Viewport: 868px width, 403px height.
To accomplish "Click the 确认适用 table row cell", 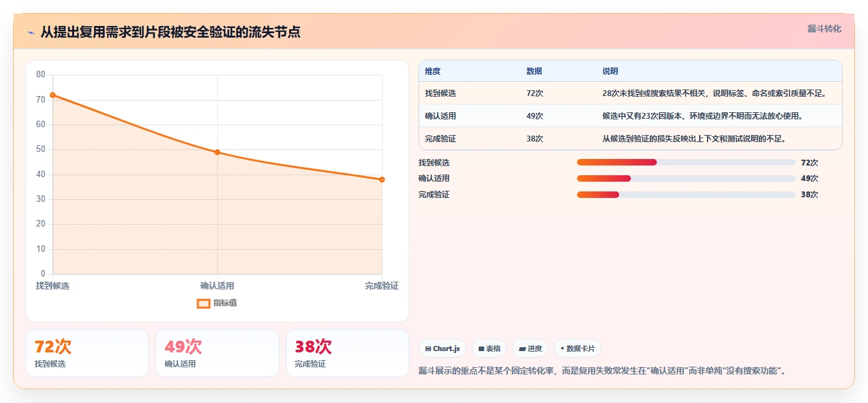I will tap(440, 116).
